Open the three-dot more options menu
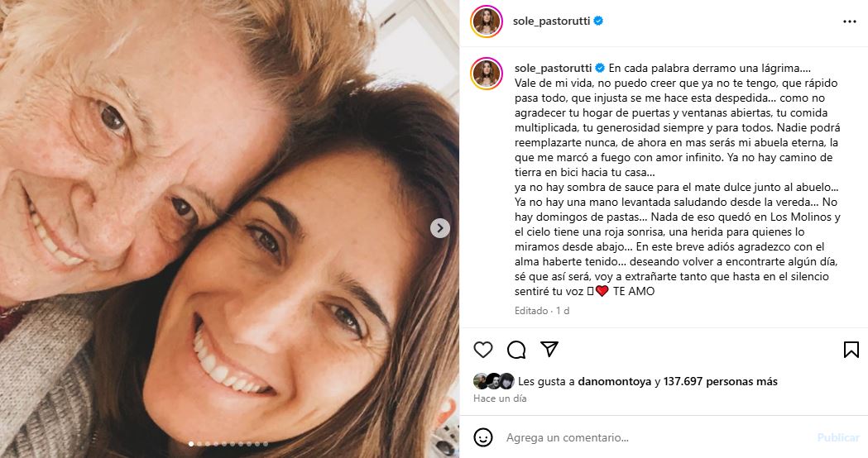Screen dimensions: 868x458 [850, 21]
